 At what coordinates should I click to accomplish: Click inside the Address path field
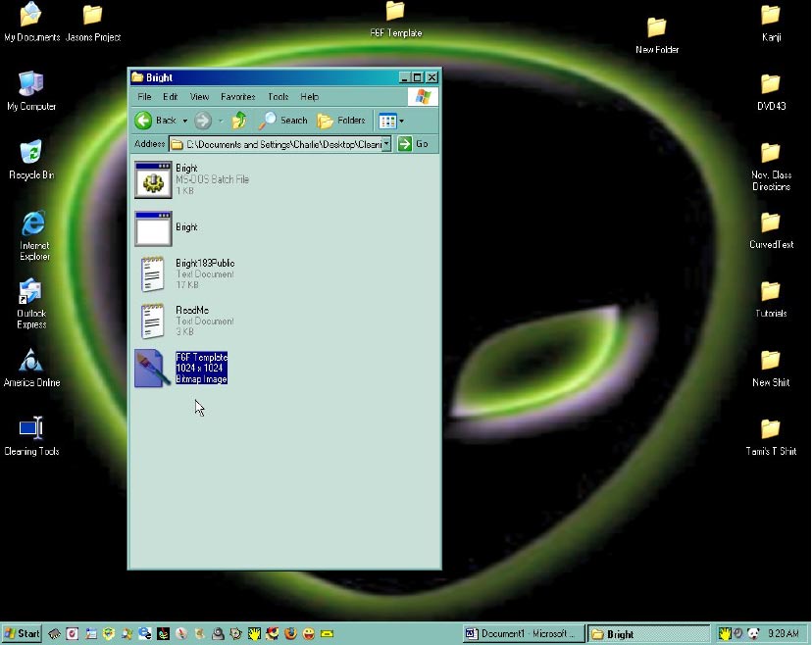[284, 144]
